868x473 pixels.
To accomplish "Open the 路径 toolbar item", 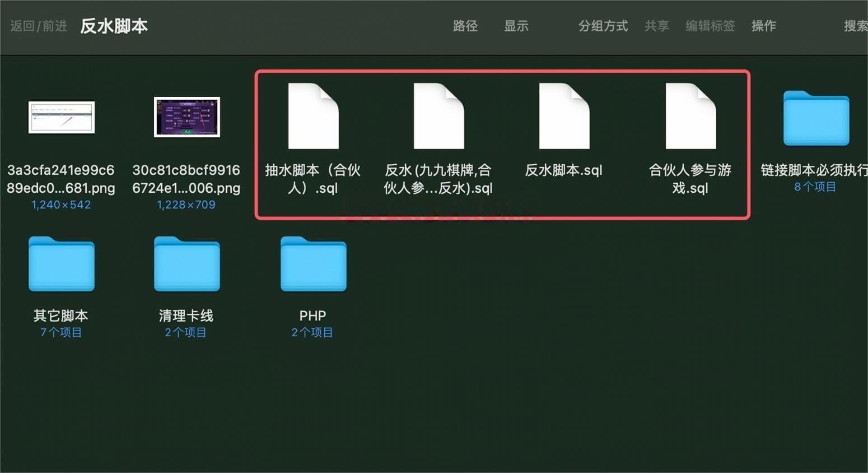I will [465, 26].
